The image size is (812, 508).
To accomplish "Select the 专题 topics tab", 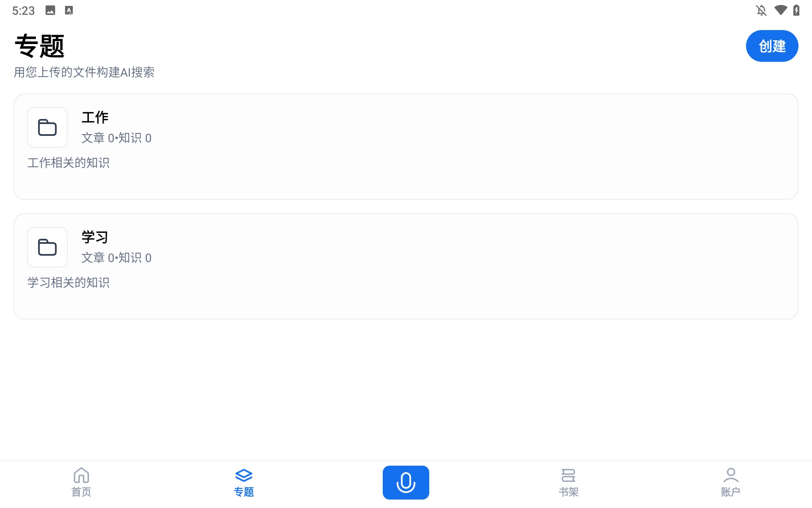I will click(x=244, y=483).
